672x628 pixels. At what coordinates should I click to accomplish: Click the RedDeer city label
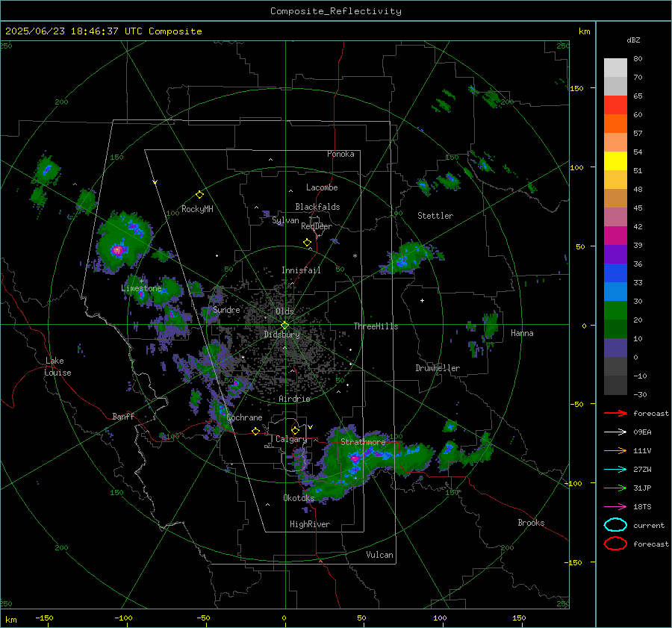[x=317, y=226]
